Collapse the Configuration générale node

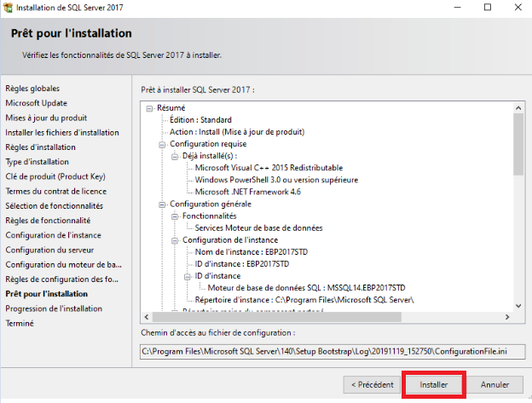coord(162,204)
